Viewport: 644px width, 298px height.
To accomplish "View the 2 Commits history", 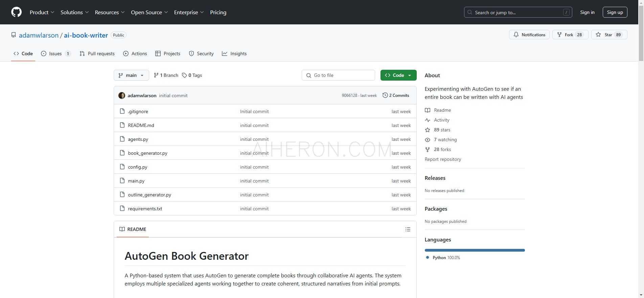I will tap(396, 95).
